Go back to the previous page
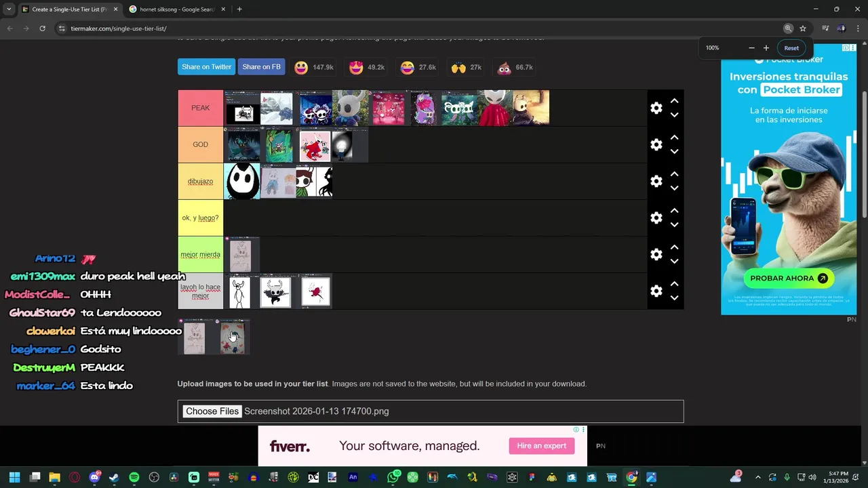Image resolution: width=868 pixels, height=488 pixels. [9, 28]
